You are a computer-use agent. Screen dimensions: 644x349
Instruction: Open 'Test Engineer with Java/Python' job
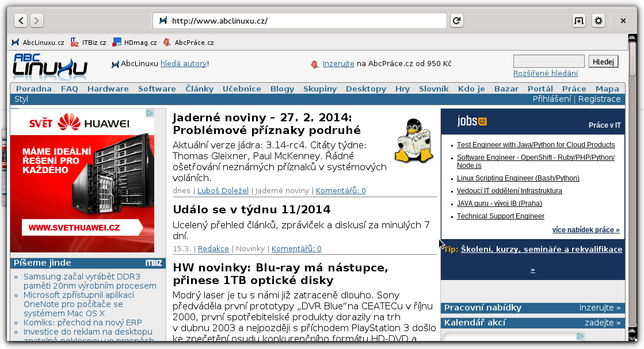pyautogui.click(x=536, y=145)
